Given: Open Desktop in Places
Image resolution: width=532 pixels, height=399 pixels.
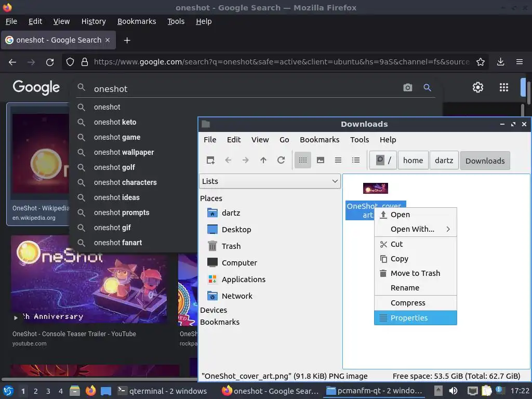Looking at the screenshot, I should click(229, 230).
